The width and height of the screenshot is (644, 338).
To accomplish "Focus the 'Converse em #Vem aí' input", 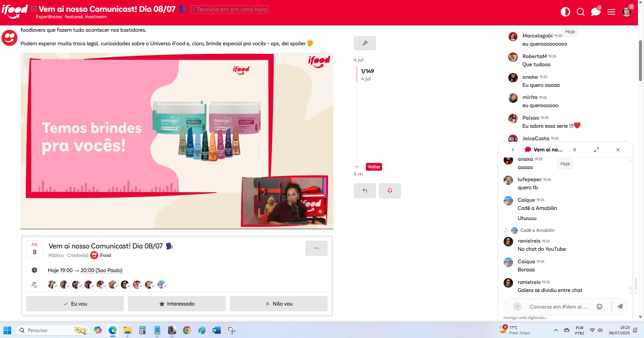I will pos(559,307).
